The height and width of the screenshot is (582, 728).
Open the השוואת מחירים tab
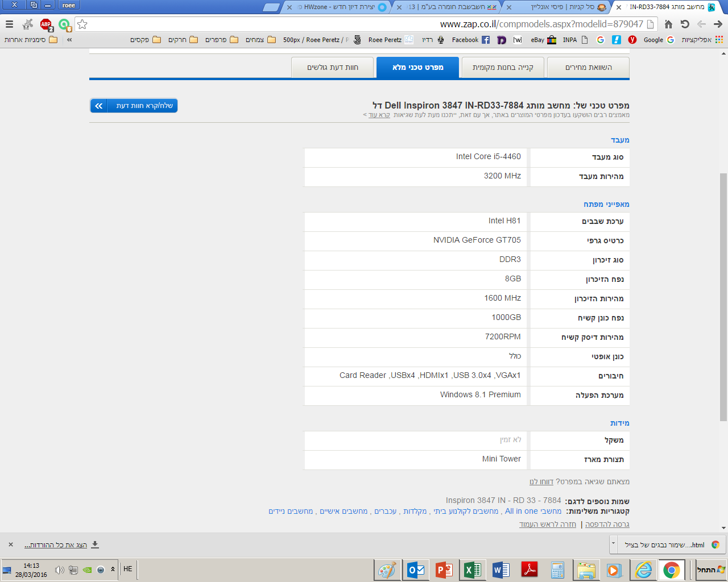(x=588, y=67)
